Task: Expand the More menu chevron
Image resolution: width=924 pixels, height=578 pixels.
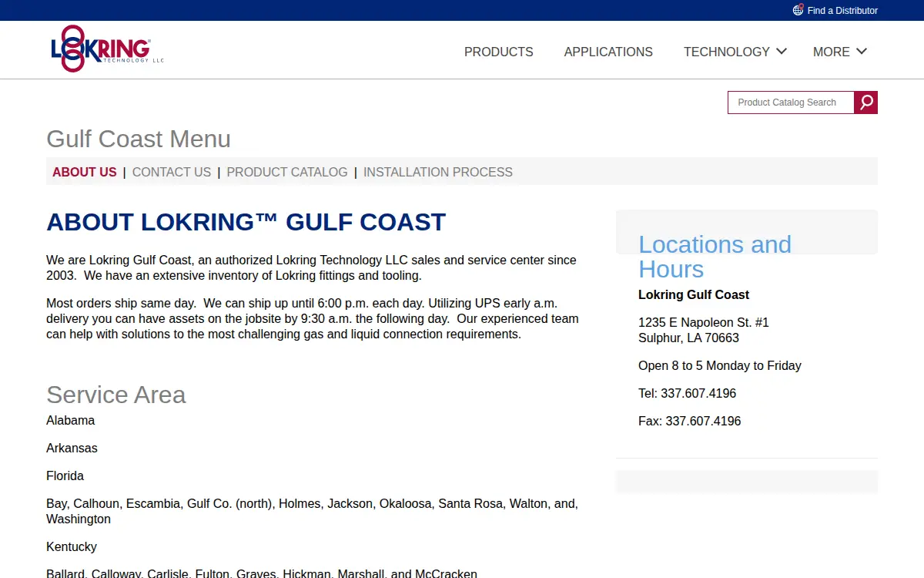Action: click(x=862, y=52)
